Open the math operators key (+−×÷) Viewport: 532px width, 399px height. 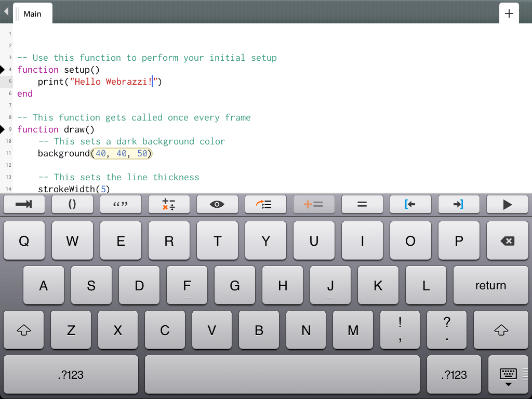coord(169,204)
